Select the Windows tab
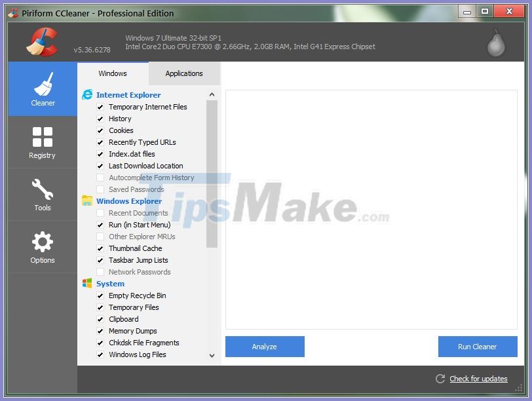Image resolution: width=532 pixels, height=401 pixels. tap(112, 73)
